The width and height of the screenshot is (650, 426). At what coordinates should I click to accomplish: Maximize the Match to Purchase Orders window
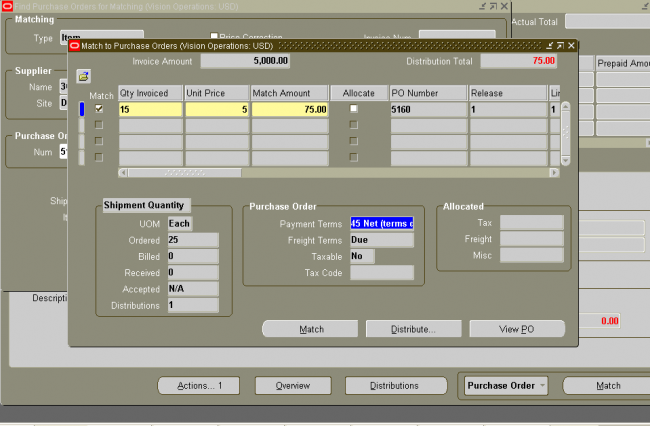560,46
